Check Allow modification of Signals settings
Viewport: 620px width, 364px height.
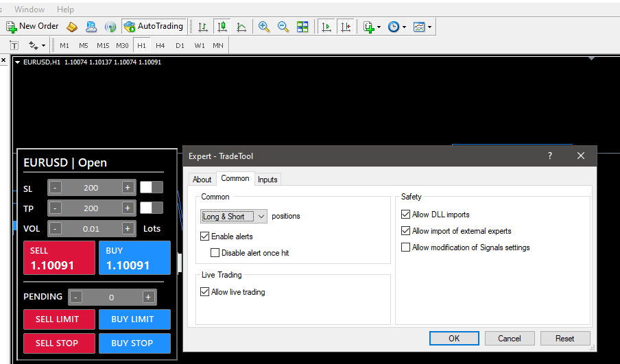[x=405, y=247]
